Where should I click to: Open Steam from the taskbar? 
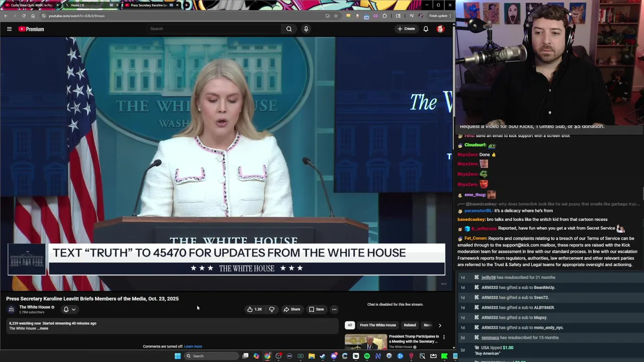tap(323, 356)
